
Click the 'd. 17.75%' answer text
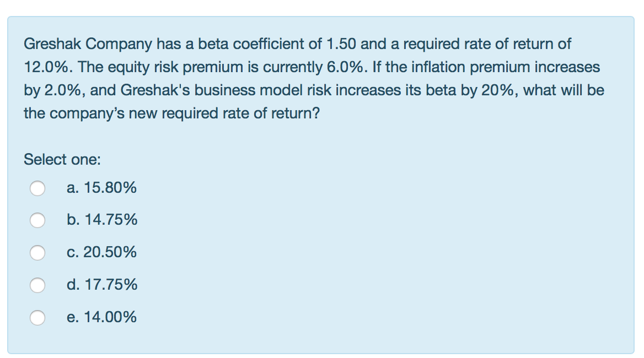[102, 285]
